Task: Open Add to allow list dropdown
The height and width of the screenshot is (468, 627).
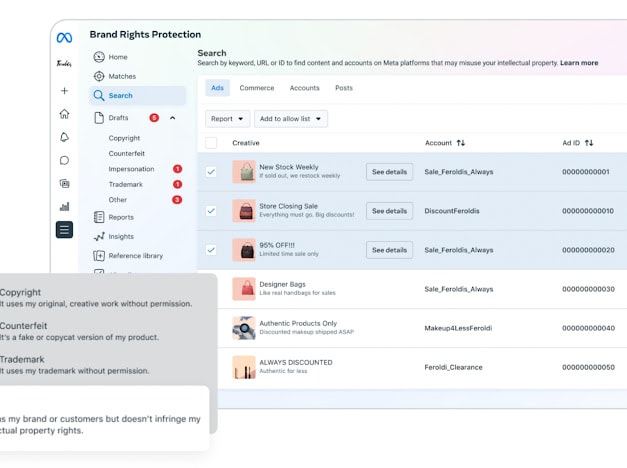Action: [291, 119]
